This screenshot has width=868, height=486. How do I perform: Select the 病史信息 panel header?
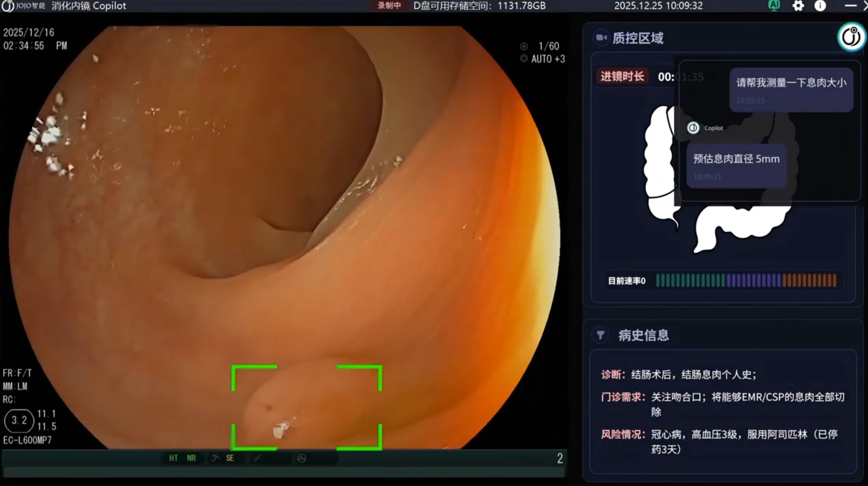coord(643,335)
